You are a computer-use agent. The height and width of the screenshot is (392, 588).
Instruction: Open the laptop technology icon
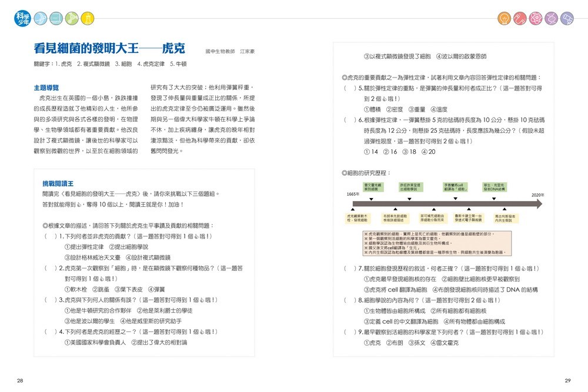tap(55, 18)
